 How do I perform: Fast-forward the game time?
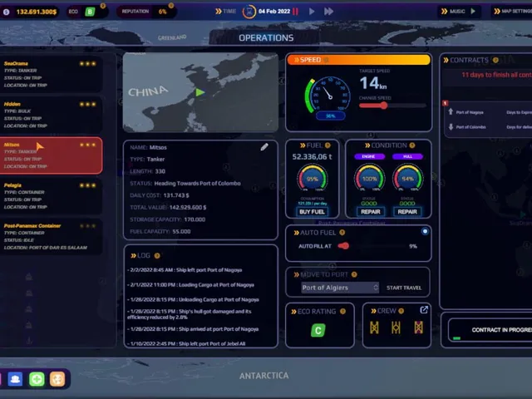(328, 11)
